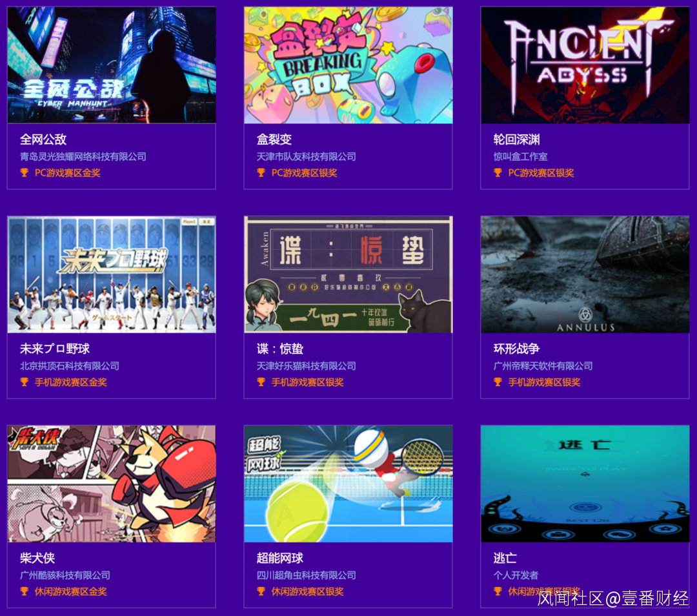Click trophy icon beside 手机游戏赛区金奖
Viewport: 697px width, 616px height.
pos(25,382)
